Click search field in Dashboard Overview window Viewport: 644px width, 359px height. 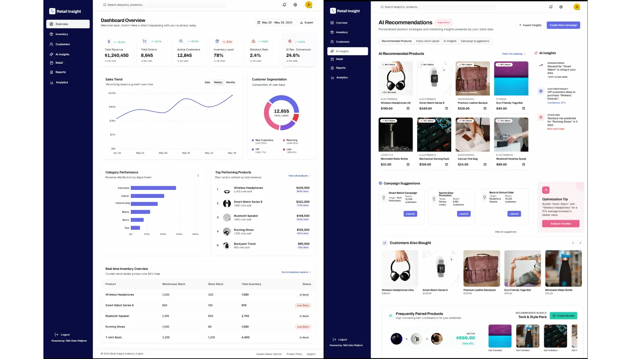coord(164,5)
